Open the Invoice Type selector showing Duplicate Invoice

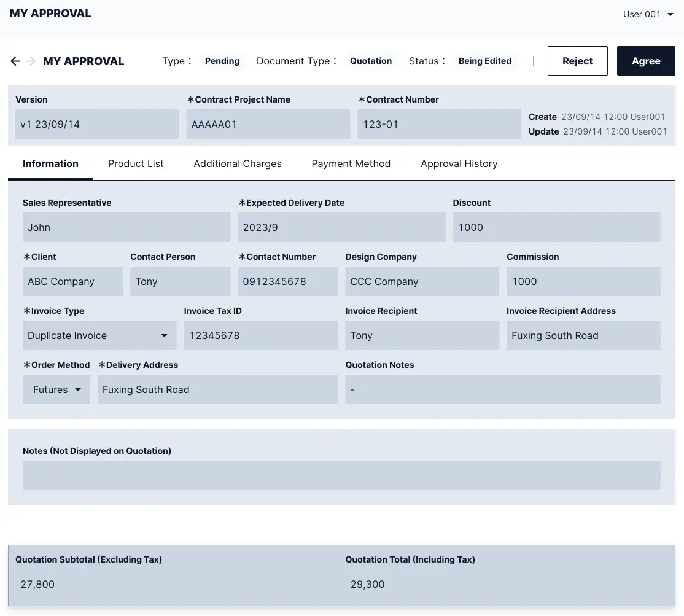[x=99, y=335]
